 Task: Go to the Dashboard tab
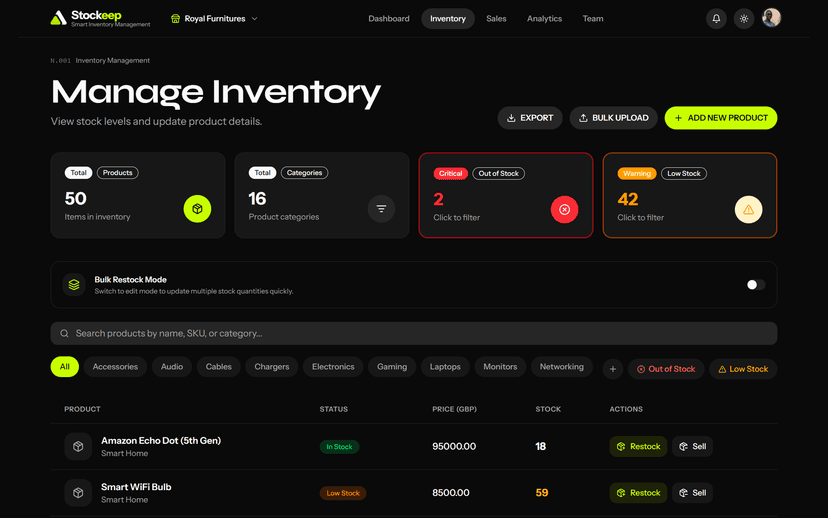coord(389,18)
